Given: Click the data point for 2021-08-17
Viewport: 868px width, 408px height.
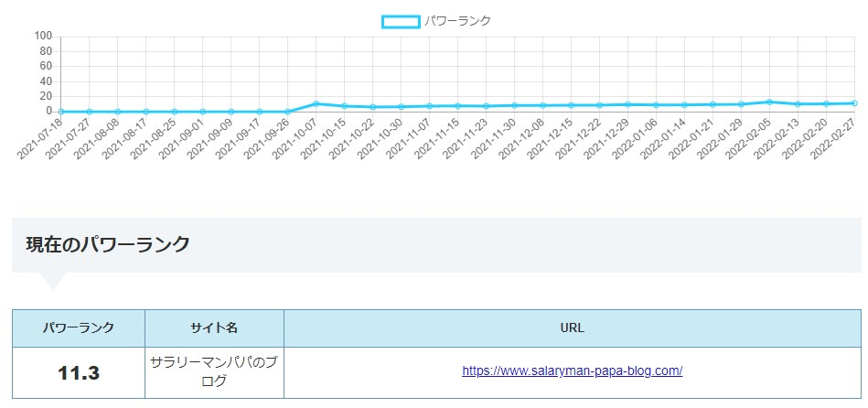Looking at the screenshot, I should [x=145, y=112].
